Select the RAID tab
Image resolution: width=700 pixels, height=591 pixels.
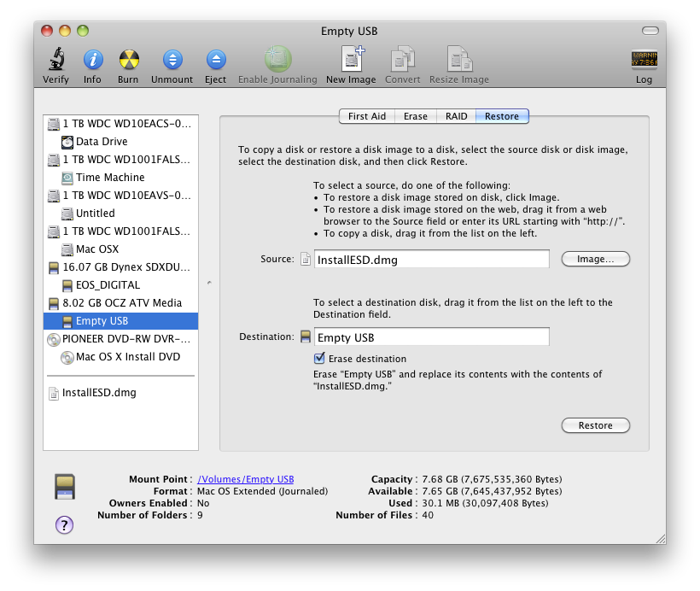[x=456, y=116]
